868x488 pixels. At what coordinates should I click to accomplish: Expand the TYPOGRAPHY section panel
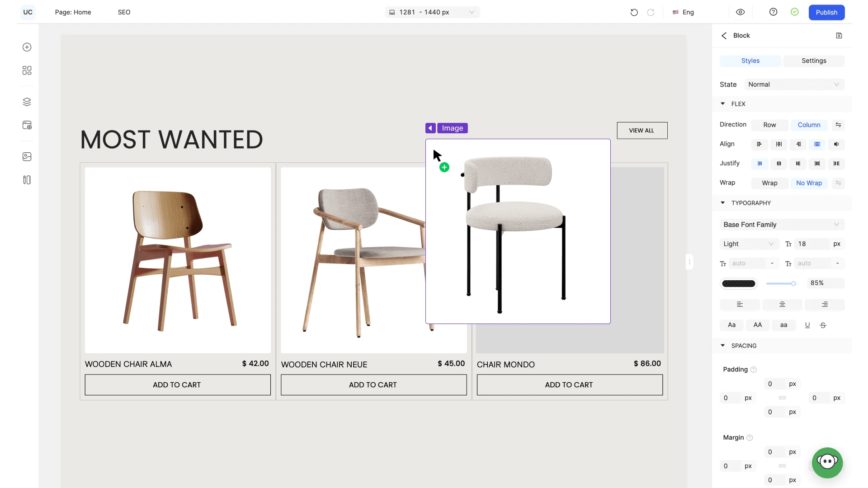click(724, 202)
